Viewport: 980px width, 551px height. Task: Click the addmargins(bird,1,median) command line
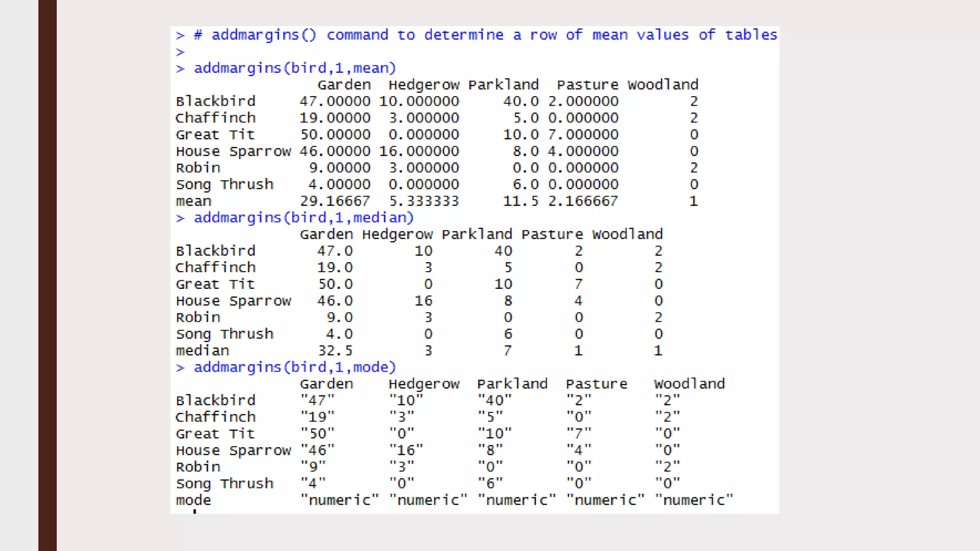(x=303, y=218)
